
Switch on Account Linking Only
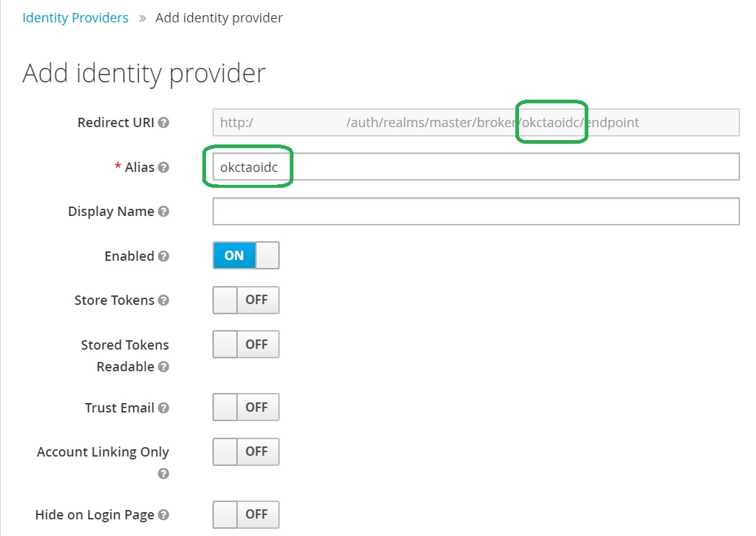pyautogui.click(x=246, y=451)
